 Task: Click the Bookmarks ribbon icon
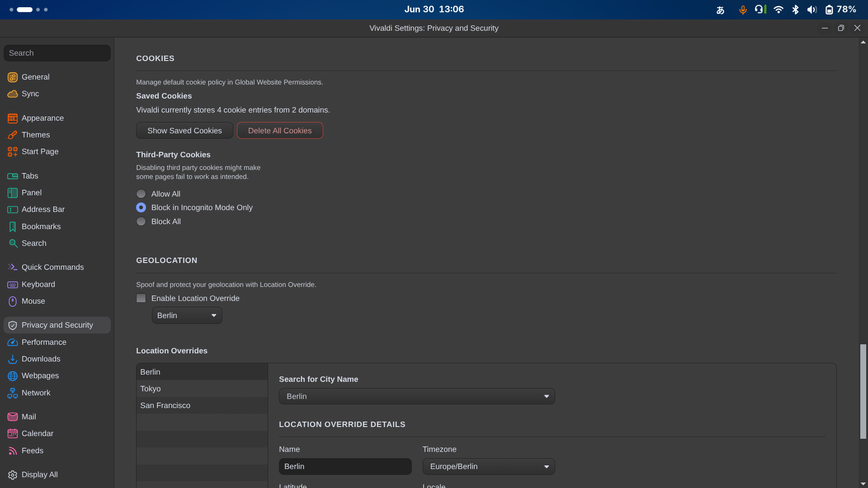pyautogui.click(x=13, y=227)
